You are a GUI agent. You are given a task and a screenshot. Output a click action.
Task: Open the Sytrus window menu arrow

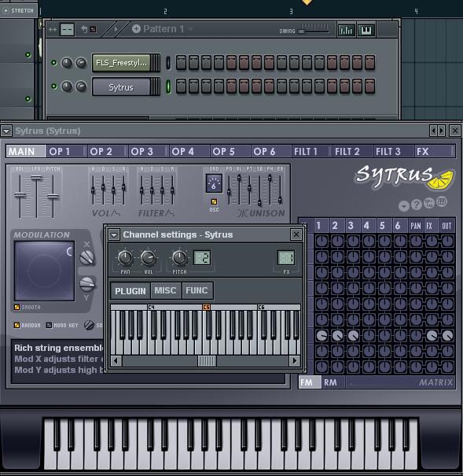coord(6,131)
